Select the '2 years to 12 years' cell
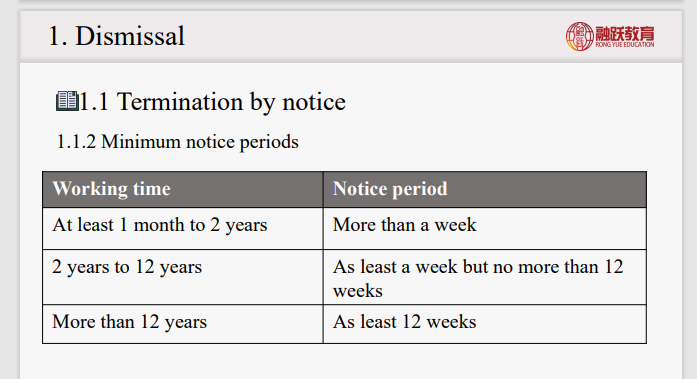 [x=183, y=277]
